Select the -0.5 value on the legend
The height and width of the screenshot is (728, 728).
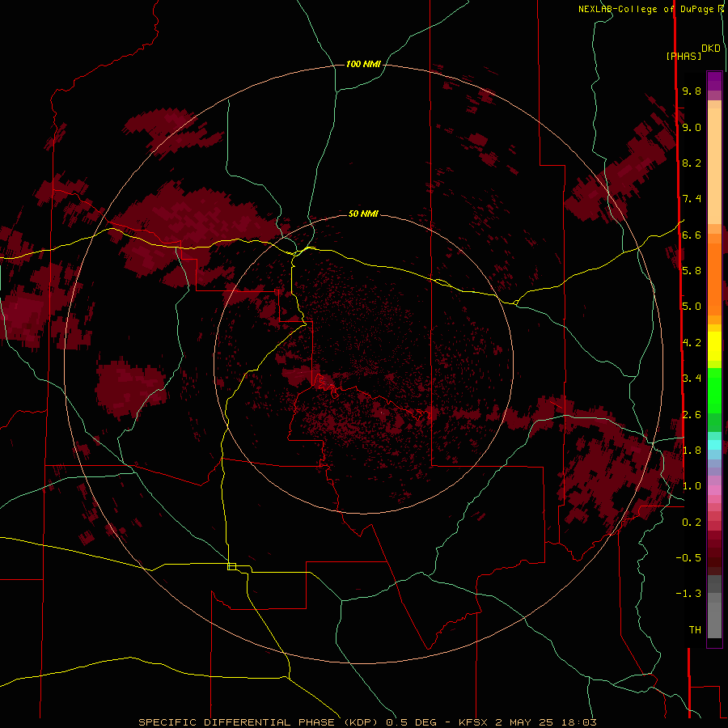[x=688, y=558]
